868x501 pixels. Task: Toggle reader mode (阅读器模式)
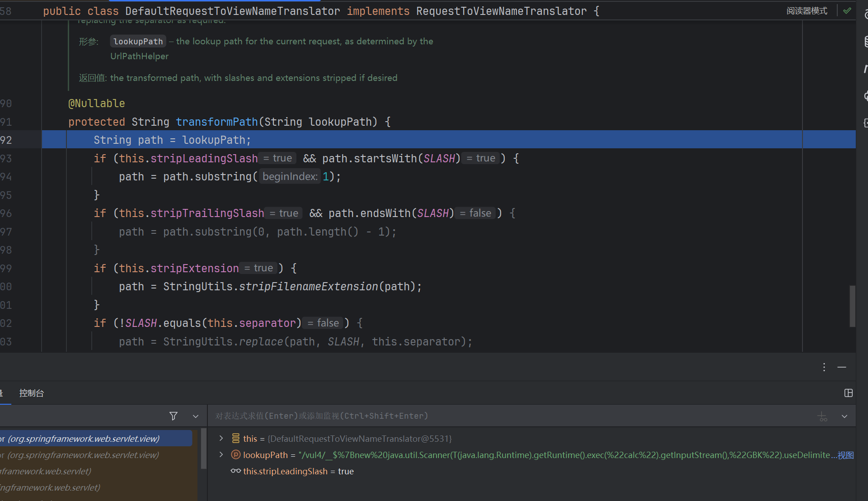(807, 11)
